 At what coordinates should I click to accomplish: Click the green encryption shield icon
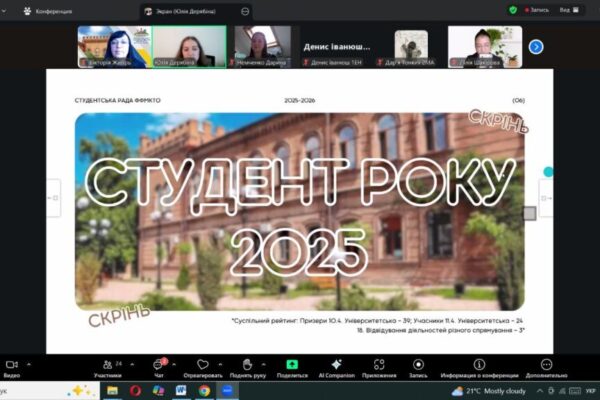coord(513,10)
